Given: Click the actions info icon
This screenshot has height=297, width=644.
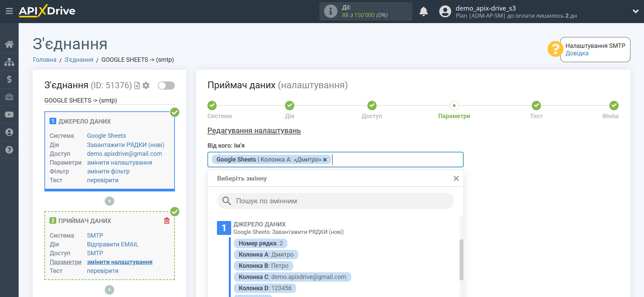Looking at the screenshot, I should coord(330,11).
